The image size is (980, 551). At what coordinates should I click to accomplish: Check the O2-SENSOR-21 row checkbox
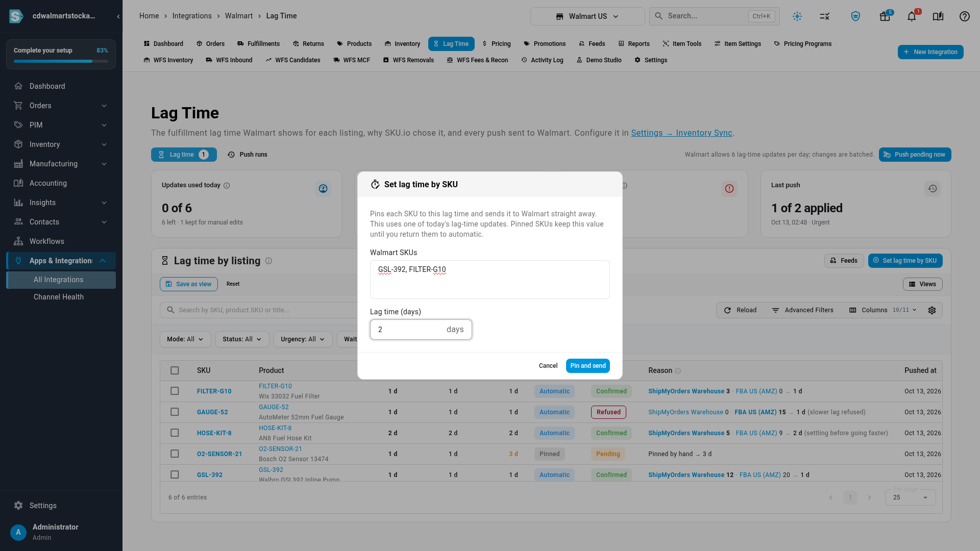pos(175,454)
